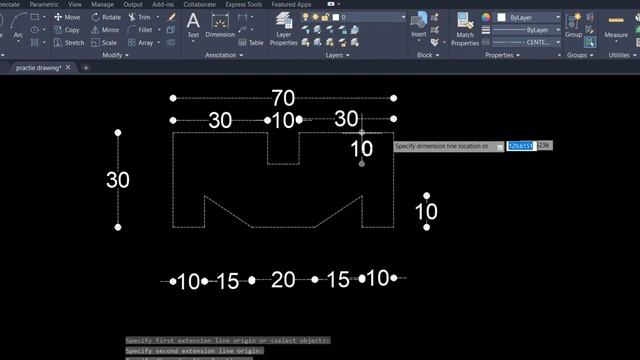The height and width of the screenshot is (360, 640).
Task: Open the lineweight ByLayer dropdown
Action: point(558,30)
